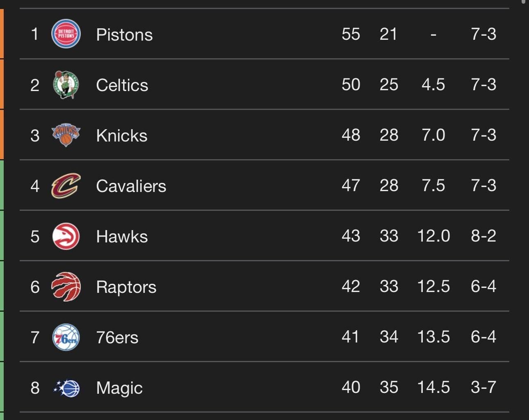Viewport: 529px width, 420px height.
Task: Click the Raptors claw logo
Action: 66,286
